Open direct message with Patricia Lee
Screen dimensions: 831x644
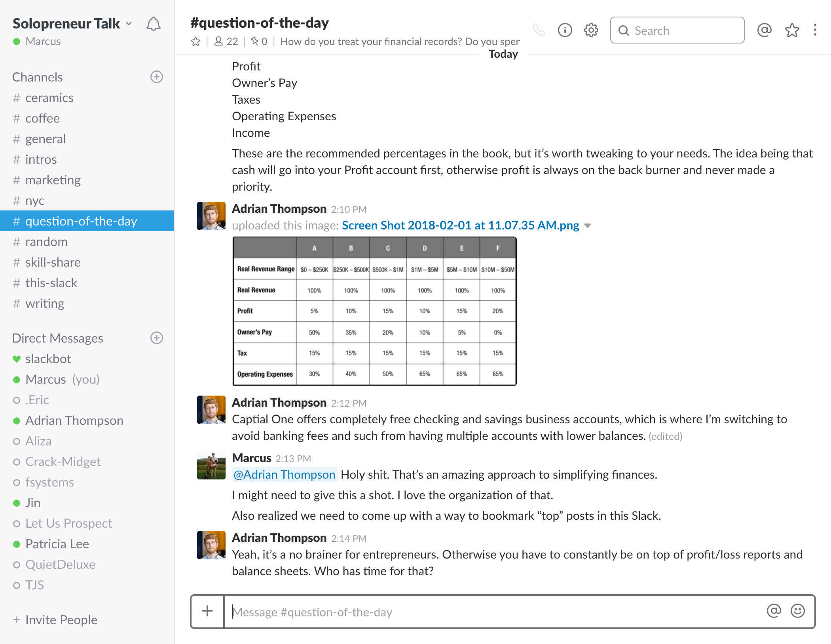57,544
